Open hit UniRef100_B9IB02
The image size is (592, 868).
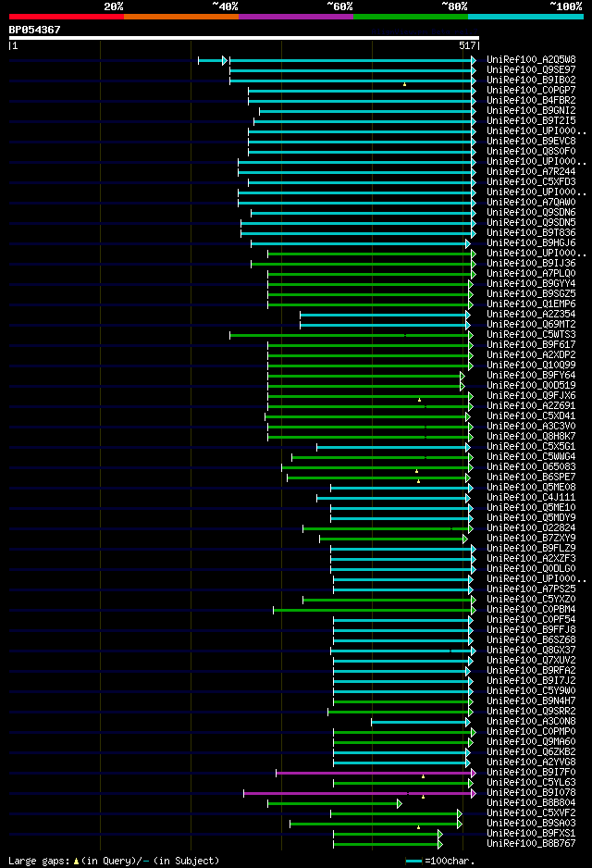(531, 80)
